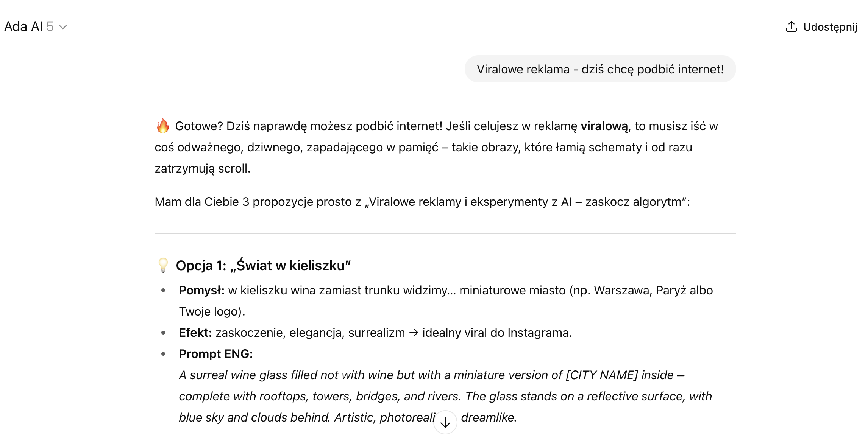Click the italic word "dreamlike" in the prompt
Screen dimensions: 868x445
pos(488,417)
